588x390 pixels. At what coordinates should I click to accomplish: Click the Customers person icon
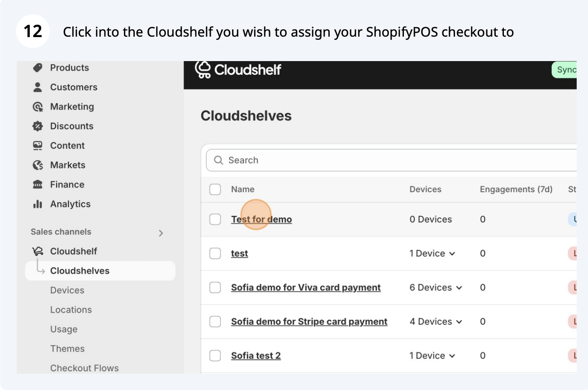point(38,87)
